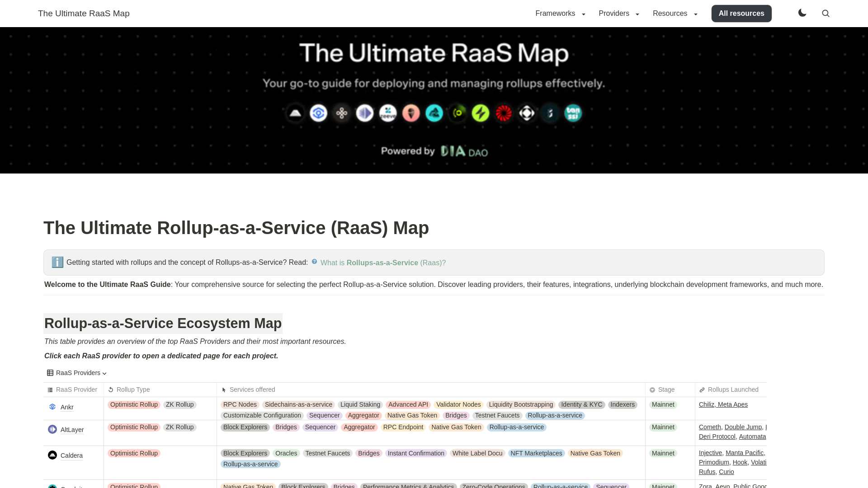Click the White Label Docu tag
The width and height of the screenshot is (868, 488).
[477, 453]
